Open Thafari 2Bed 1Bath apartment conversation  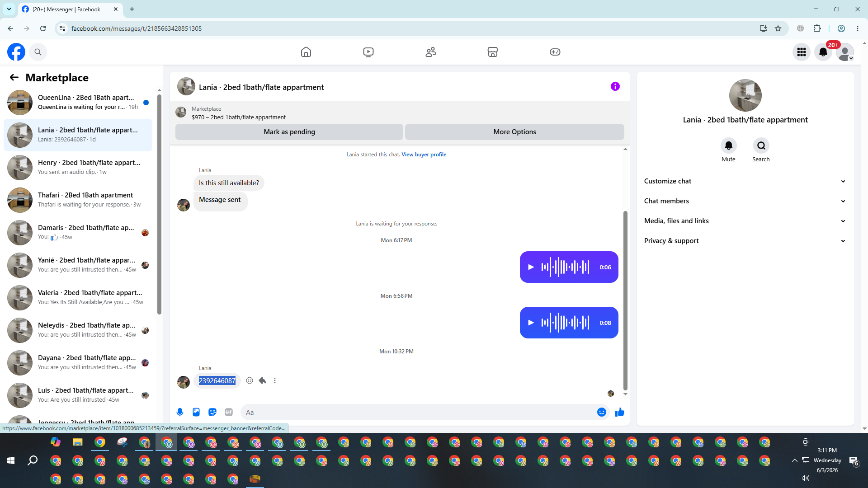(x=78, y=200)
